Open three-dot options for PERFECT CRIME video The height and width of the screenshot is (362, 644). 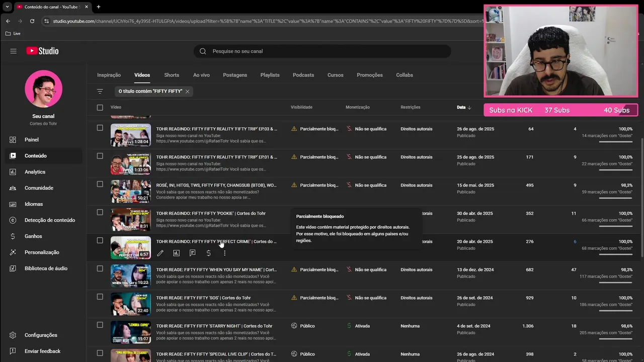click(224, 253)
